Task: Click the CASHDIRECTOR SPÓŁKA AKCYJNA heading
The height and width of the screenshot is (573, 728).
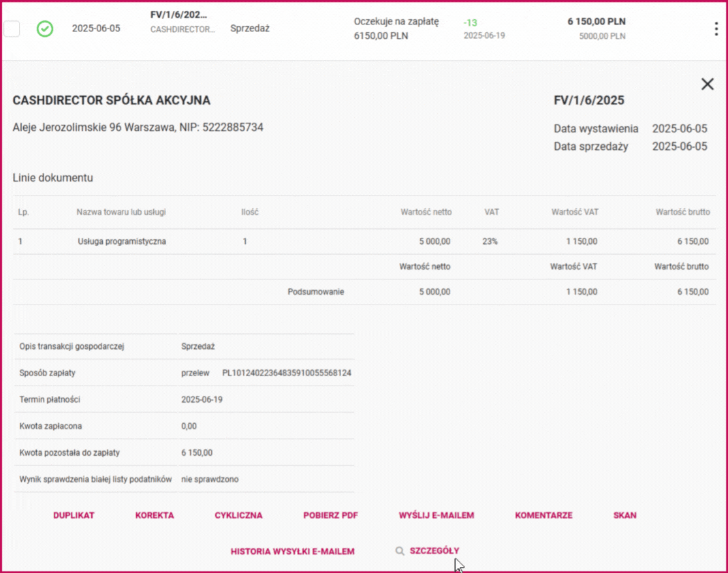Action: pyautogui.click(x=112, y=100)
